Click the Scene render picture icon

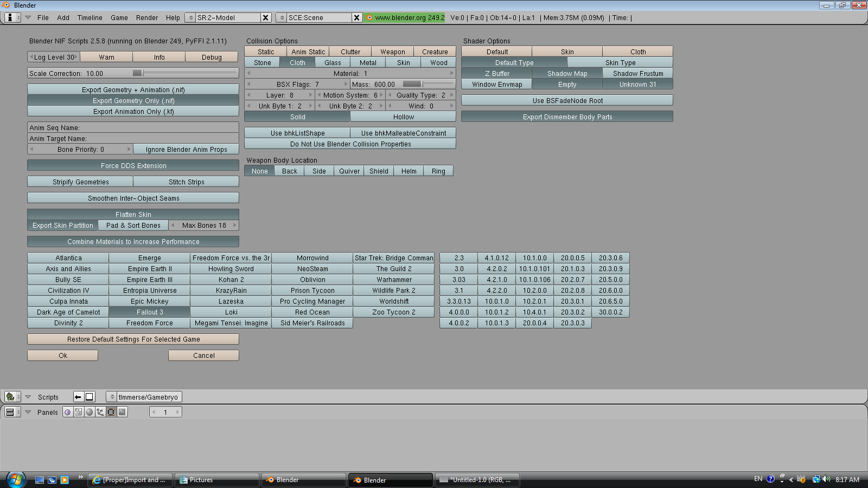pos(122,412)
